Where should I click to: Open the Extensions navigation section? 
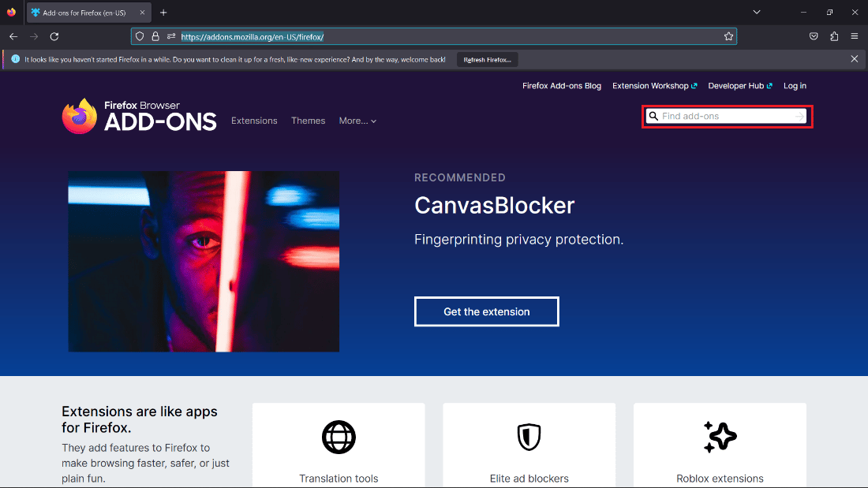coord(254,121)
